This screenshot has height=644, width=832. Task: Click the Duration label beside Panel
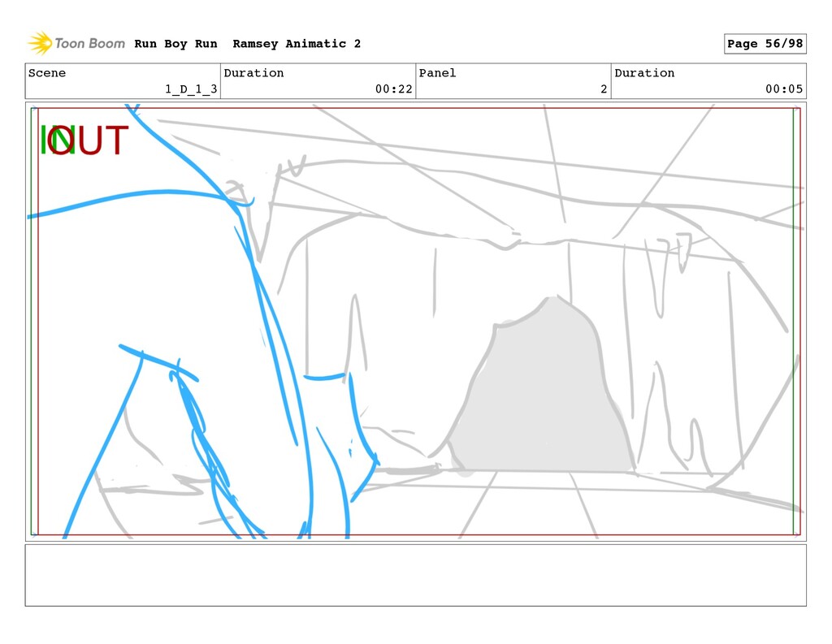pyautogui.click(x=644, y=72)
